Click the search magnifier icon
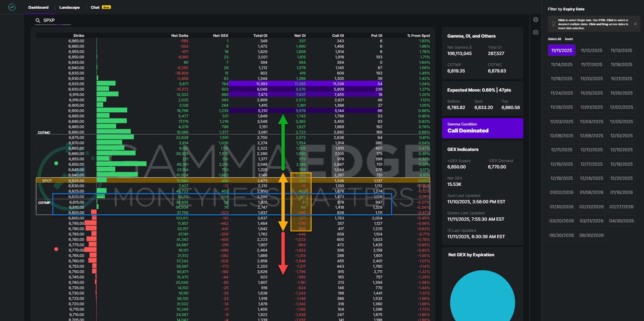 (x=38, y=20)
